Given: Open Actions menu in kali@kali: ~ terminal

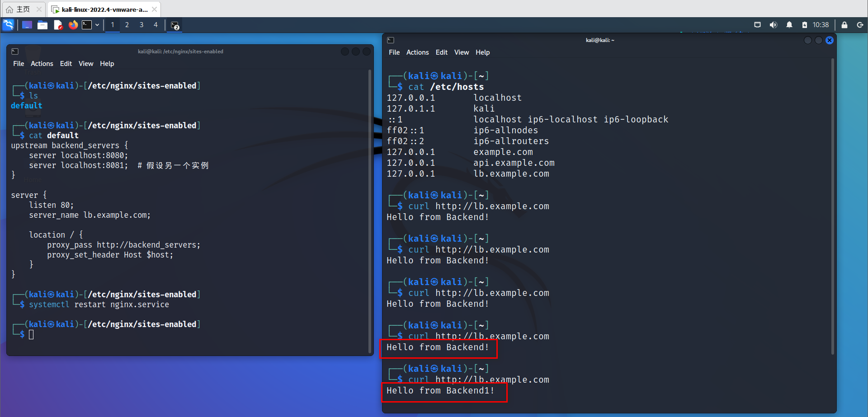Looking at the screenshot, I should tap(418, 52).
